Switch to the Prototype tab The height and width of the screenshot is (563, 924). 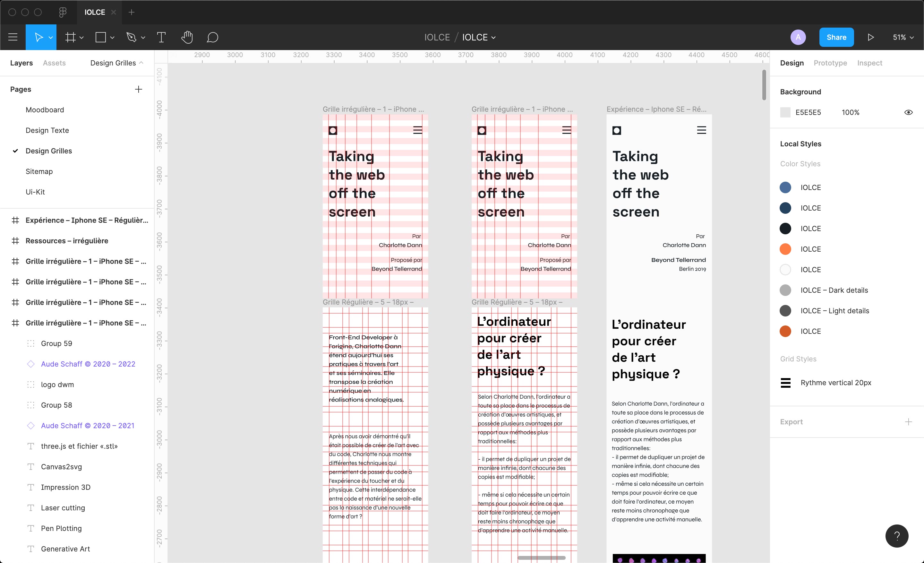(830, 63)
